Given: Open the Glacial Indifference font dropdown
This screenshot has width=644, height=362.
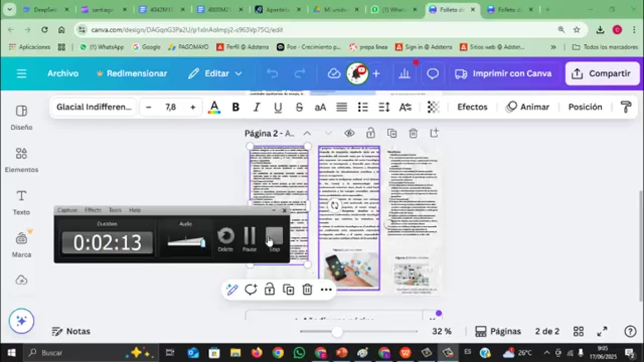Looking at the screenshot, I should point(94,107).
